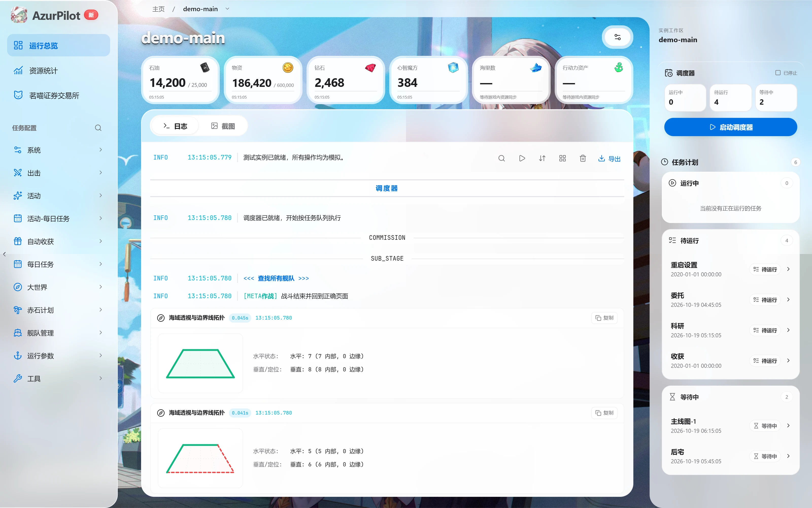Search task configuration with magnifier icon
The width and height of the screenshot is (812, 508).
coord(98,128)
